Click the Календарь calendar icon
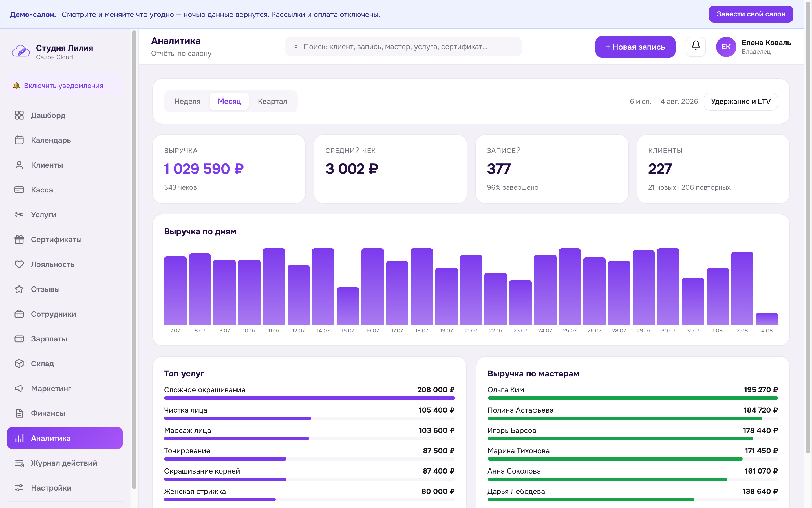Viewport: 812px width, 508px height. tap(19, 140)
